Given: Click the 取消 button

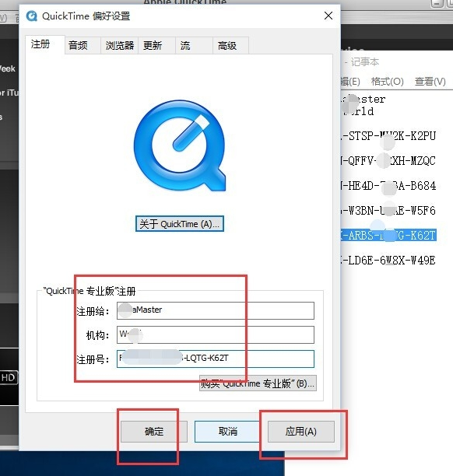Looking at the screenshot, I should point(227,432).
